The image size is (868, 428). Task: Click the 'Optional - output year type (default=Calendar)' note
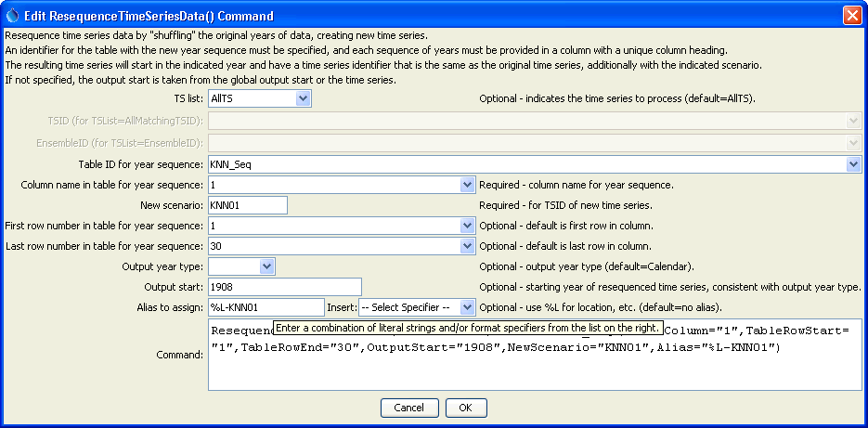click(587, 266)
